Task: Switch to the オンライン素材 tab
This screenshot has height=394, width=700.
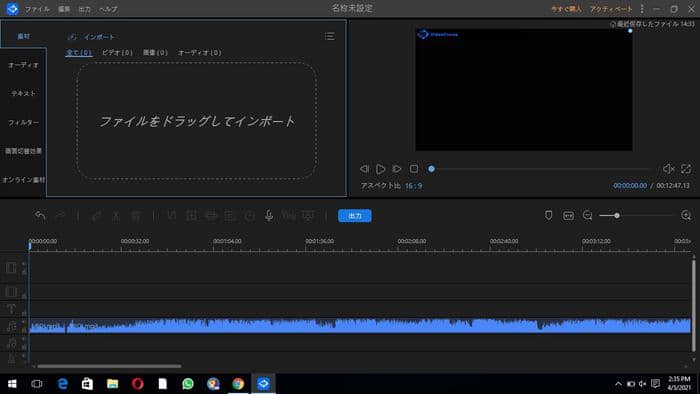Action: point(23,180)
